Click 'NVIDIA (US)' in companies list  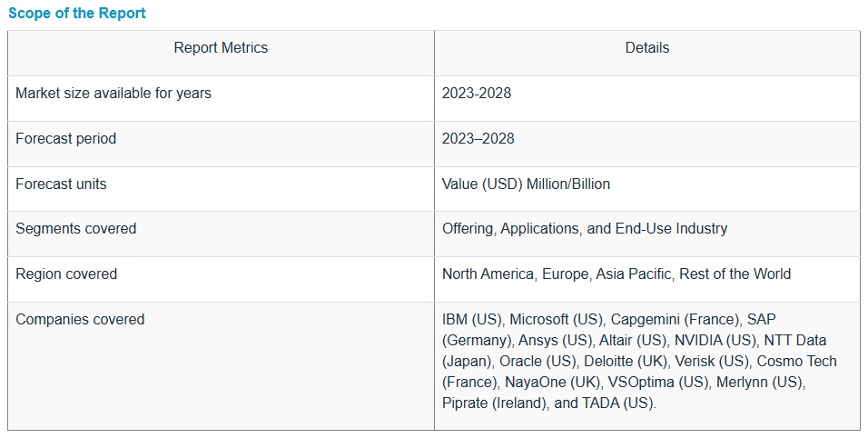pyautogui.click(x=715, y=341)
